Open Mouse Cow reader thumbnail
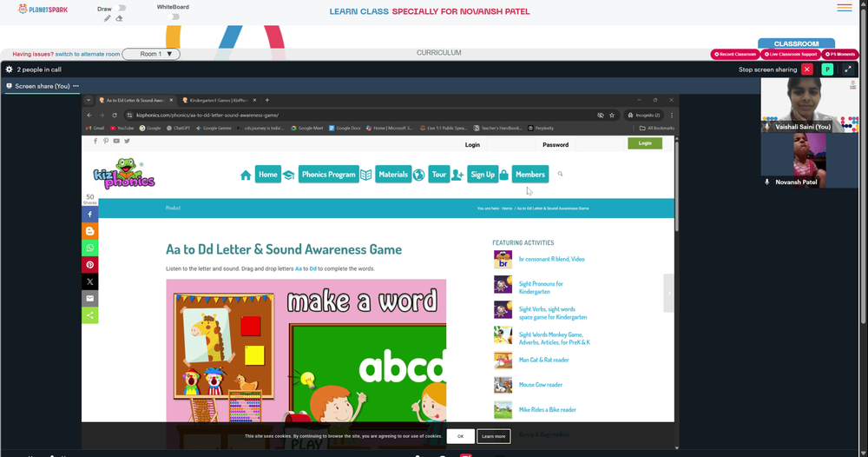Viewport: 868px width, 457px height. [503, 384]
